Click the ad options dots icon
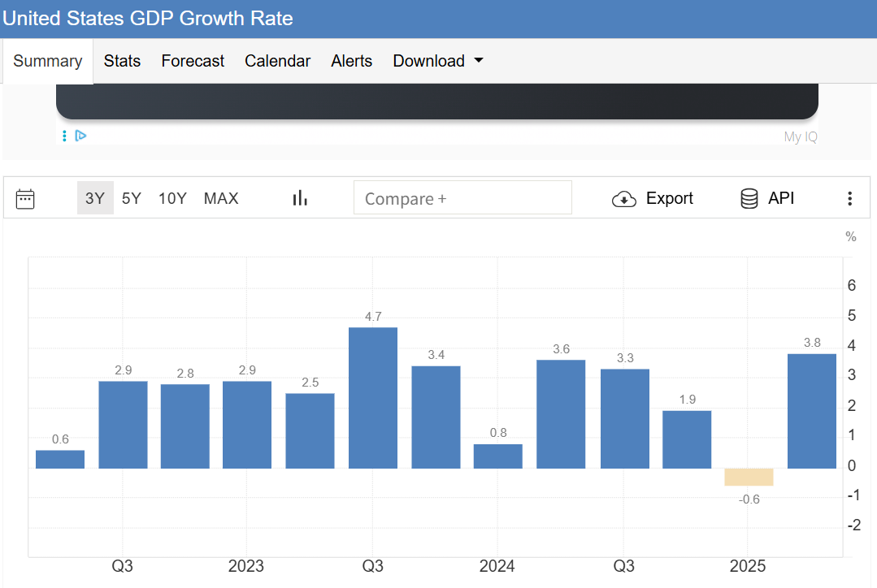 click(65, 136)
